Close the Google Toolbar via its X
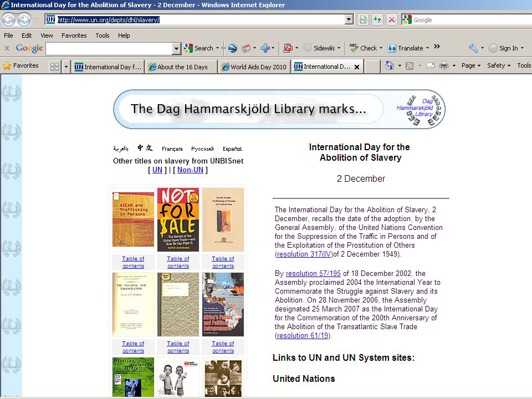The height and width of the screenshot is (399, 532). coord(7,48)
